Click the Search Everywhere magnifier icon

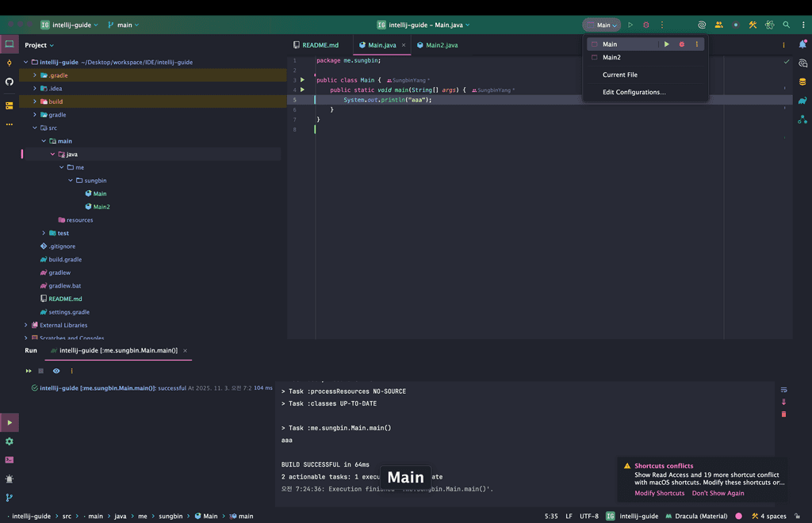786,25
